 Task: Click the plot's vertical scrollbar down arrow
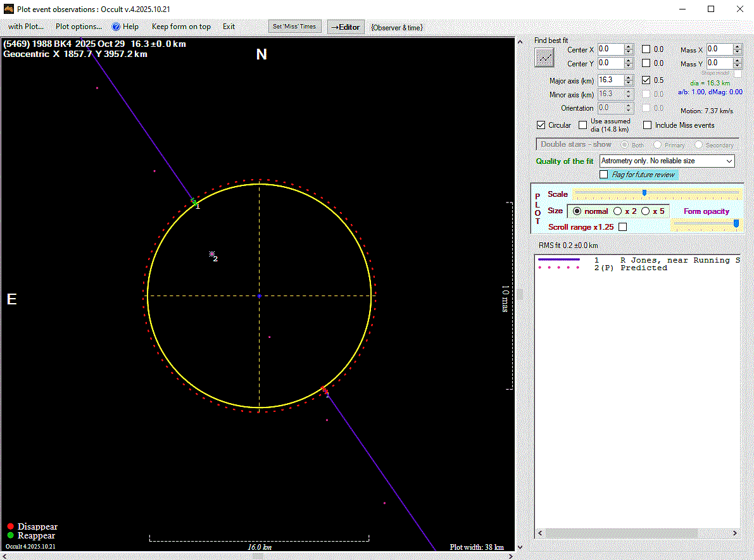coord(520,547)
